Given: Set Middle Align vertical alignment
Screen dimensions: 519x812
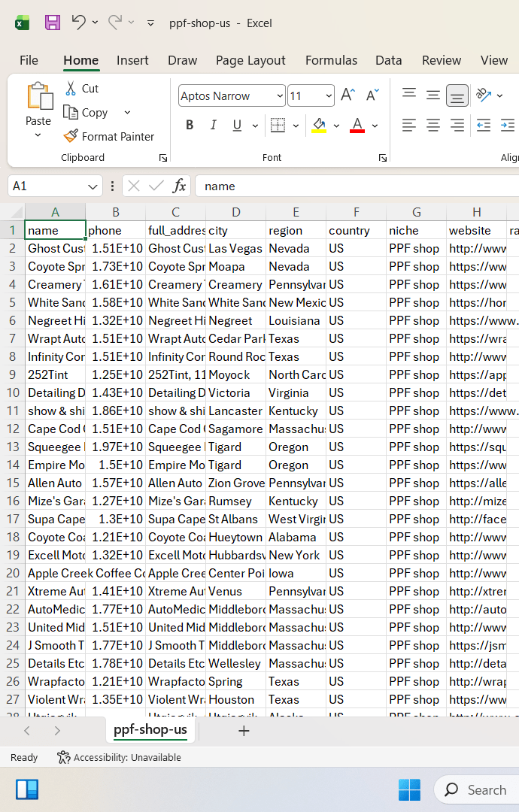Looking at the screenshot, I should click(x=433, y=95).
